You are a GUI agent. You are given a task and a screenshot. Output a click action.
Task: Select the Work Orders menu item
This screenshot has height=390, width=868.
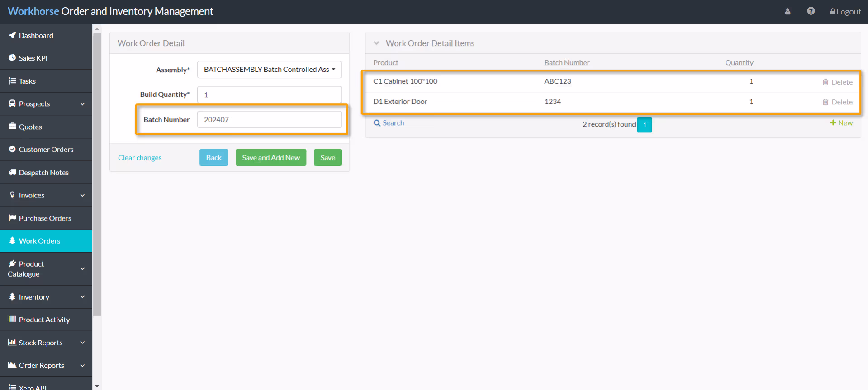(46, 241)
